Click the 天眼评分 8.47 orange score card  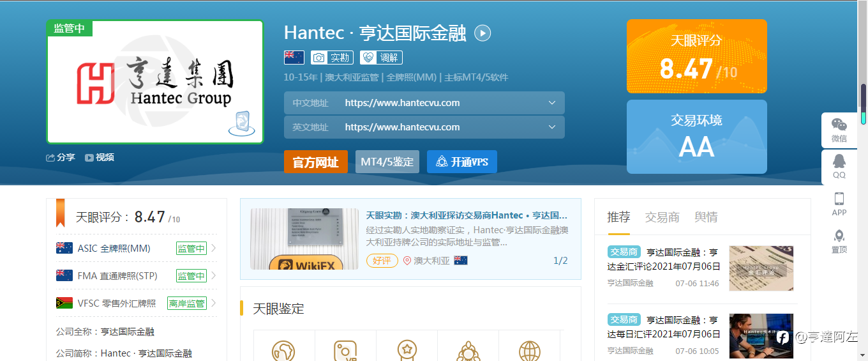[697, 56]
